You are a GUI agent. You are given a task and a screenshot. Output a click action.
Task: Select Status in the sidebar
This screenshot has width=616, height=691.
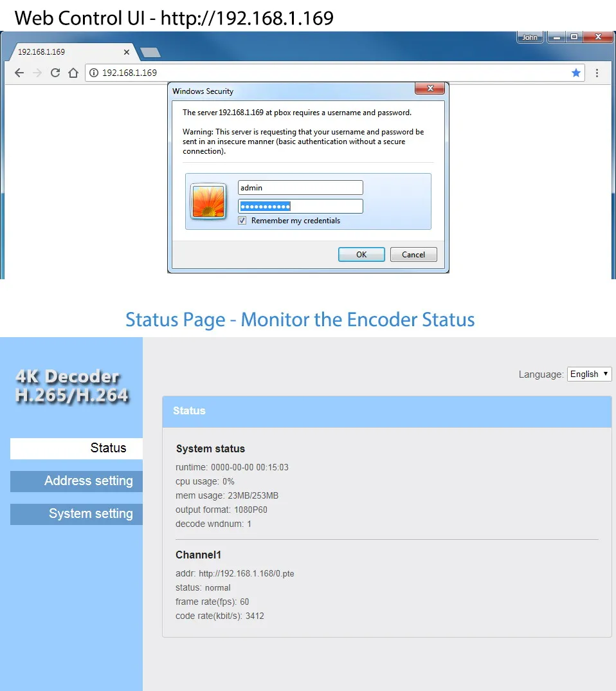coord(77,448)
